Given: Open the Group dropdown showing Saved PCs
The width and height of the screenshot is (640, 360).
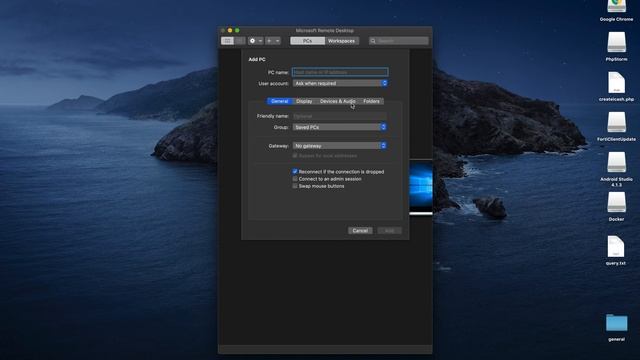Looking at the screenshot, I should (339, 127).
